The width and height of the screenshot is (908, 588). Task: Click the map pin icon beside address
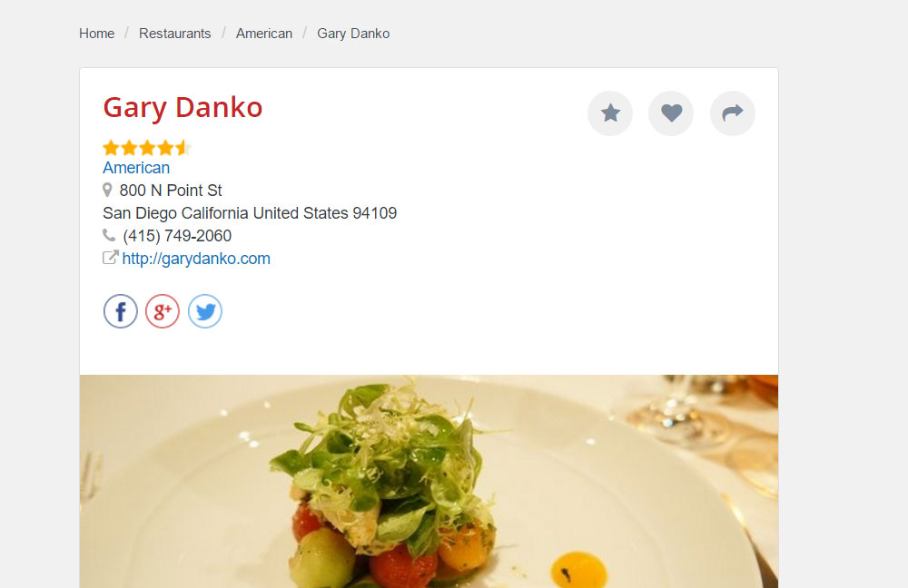click(x=107, y=190)
